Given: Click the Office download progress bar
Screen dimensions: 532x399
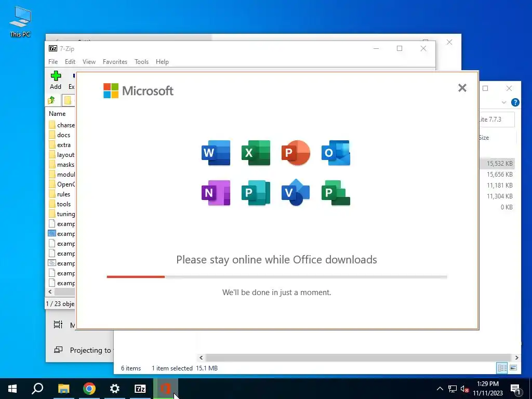Looking at the screenshot, I should tap(277, 277).
